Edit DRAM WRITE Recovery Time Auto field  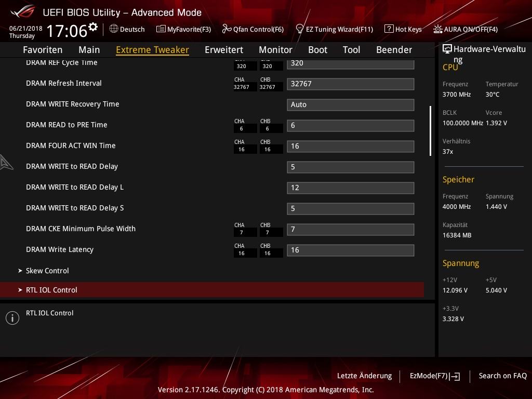pos(351,104)
